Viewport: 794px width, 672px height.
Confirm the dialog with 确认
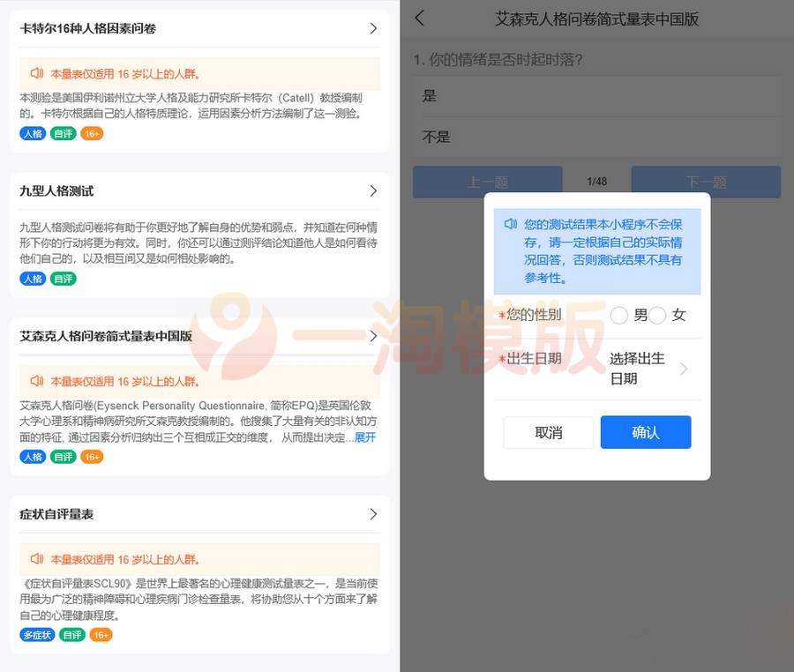click(646, 432)
